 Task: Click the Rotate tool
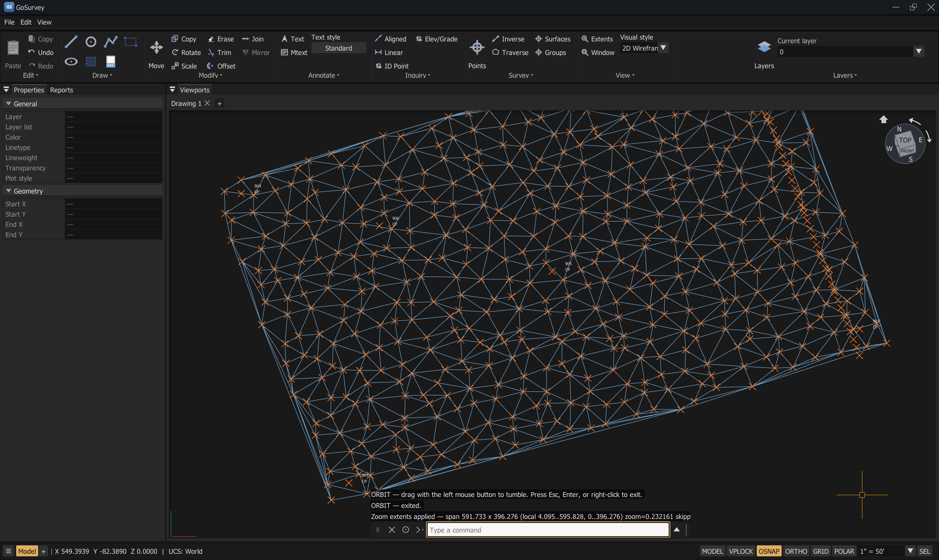point(186,52)
